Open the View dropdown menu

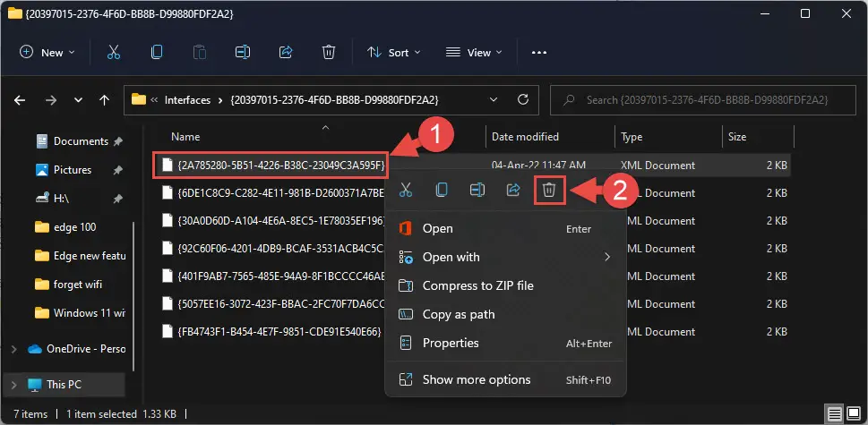coord(474,53)
